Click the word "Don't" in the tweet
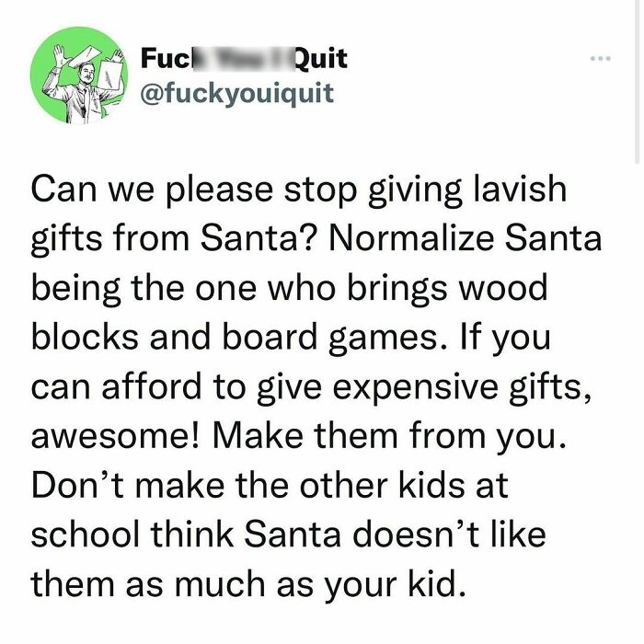Image resolution: width=644 pixels, height=644 pixels. click(x=77, y=485)
